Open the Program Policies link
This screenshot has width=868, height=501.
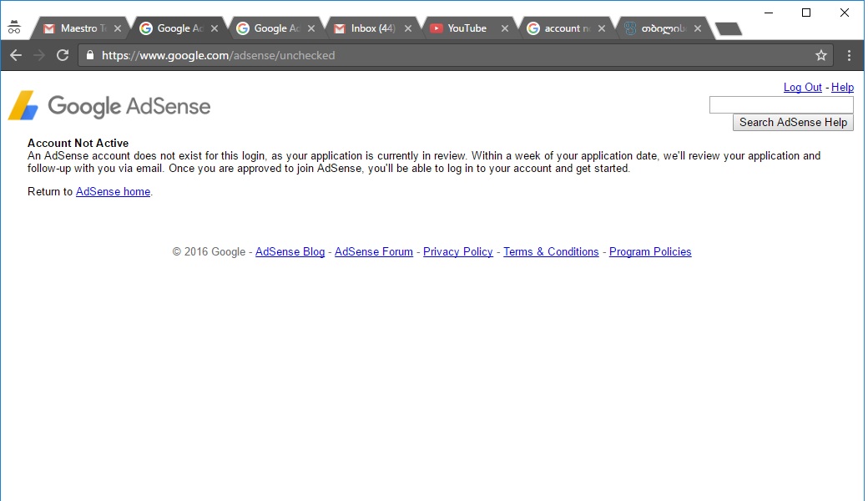click(650, 252)
